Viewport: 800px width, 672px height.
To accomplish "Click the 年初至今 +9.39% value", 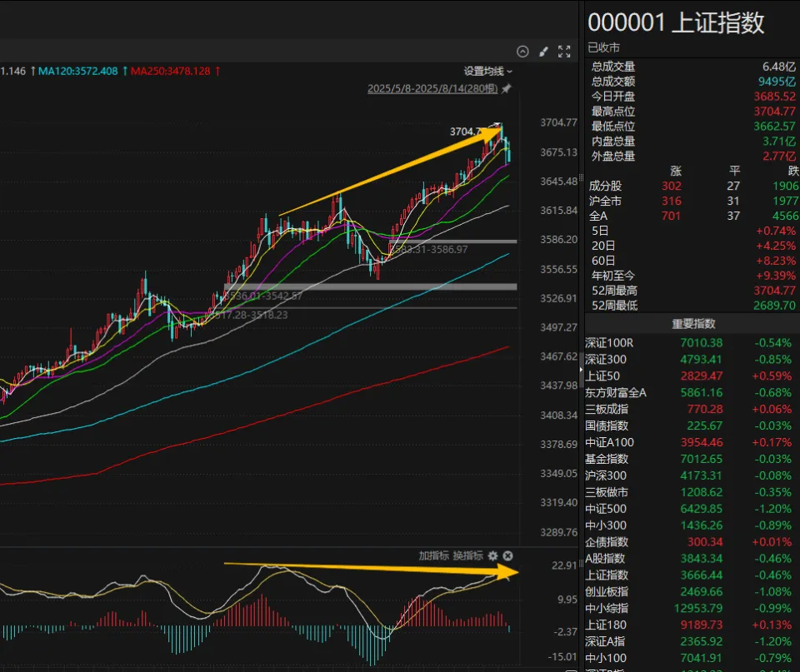I will click(776, 276).
